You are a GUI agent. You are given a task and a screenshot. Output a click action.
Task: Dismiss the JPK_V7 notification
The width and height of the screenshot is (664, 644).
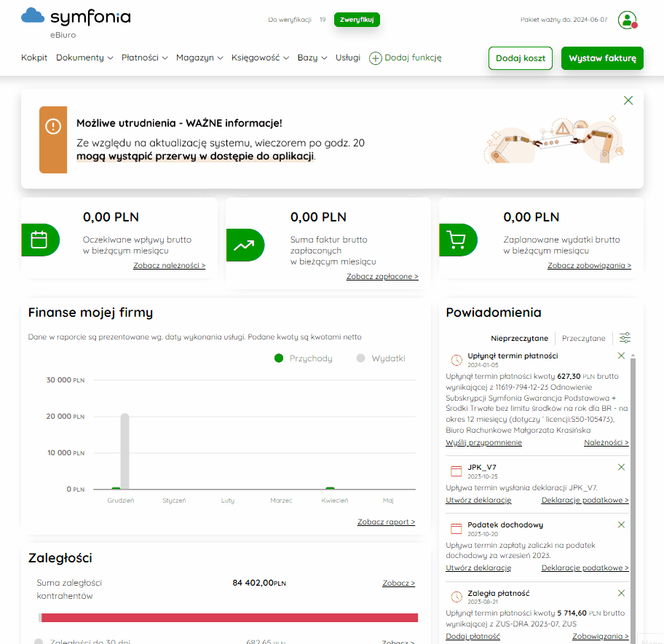pos(621,467)
